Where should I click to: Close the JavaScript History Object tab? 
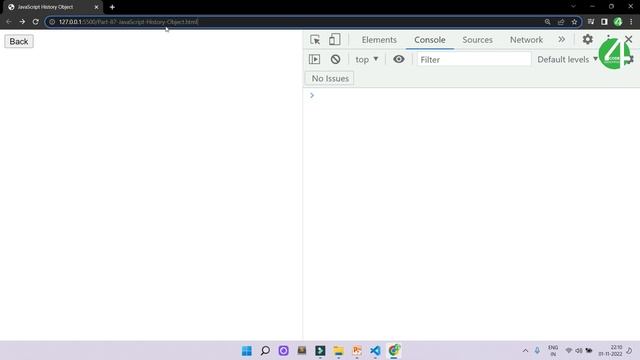96,7
